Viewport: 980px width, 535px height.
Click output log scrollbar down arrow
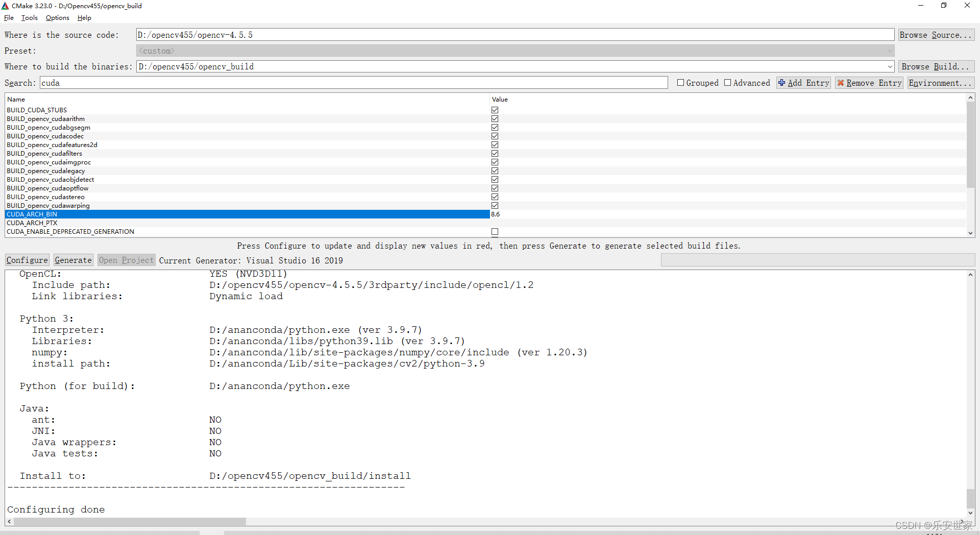pyautogui.click(x=970, y=513)
